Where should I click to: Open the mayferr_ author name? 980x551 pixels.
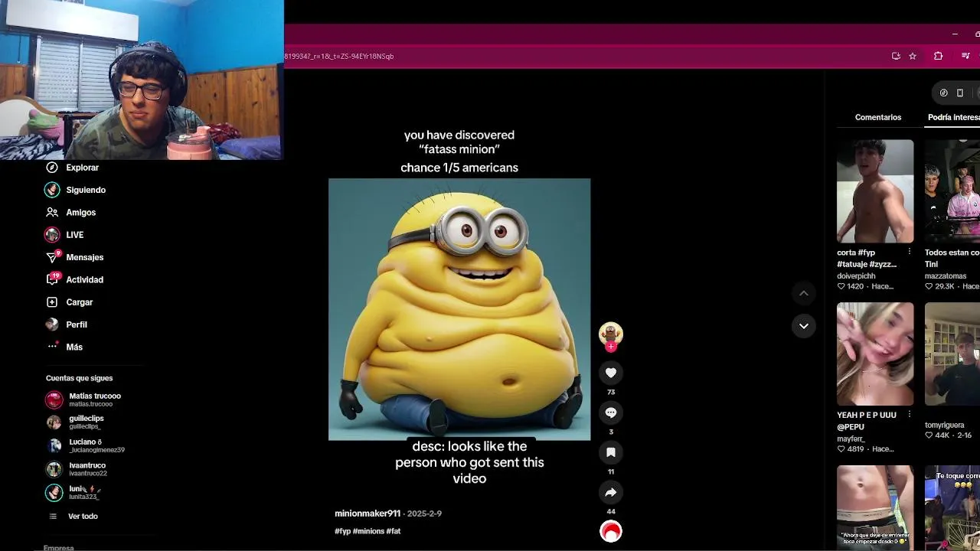[x=851, y=439]
